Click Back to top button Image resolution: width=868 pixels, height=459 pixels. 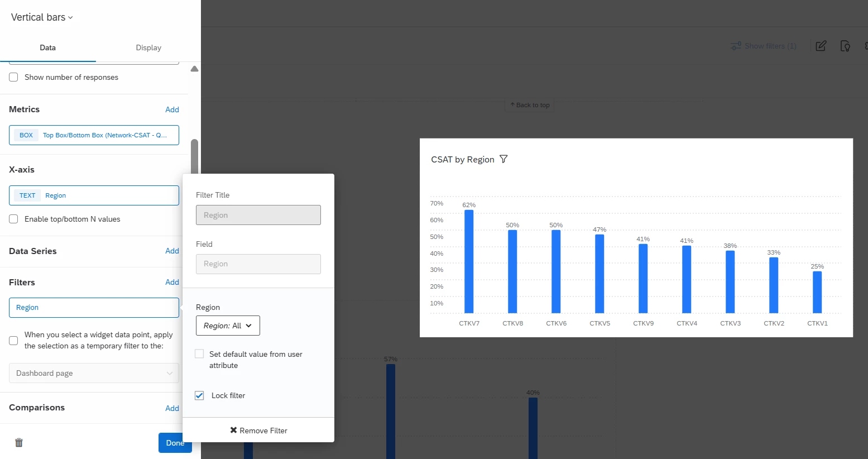click(530, 105)
